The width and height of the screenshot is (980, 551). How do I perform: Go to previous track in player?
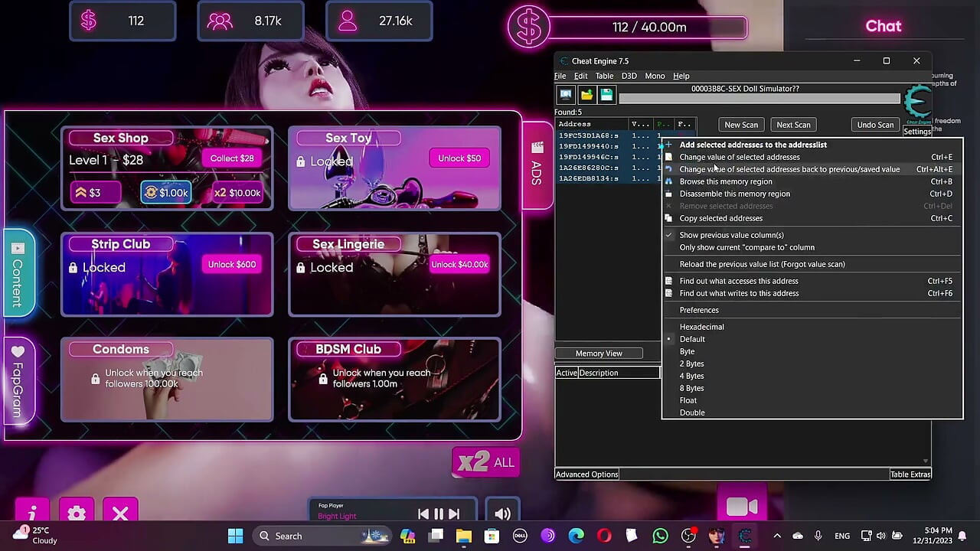tap(423, 514)
